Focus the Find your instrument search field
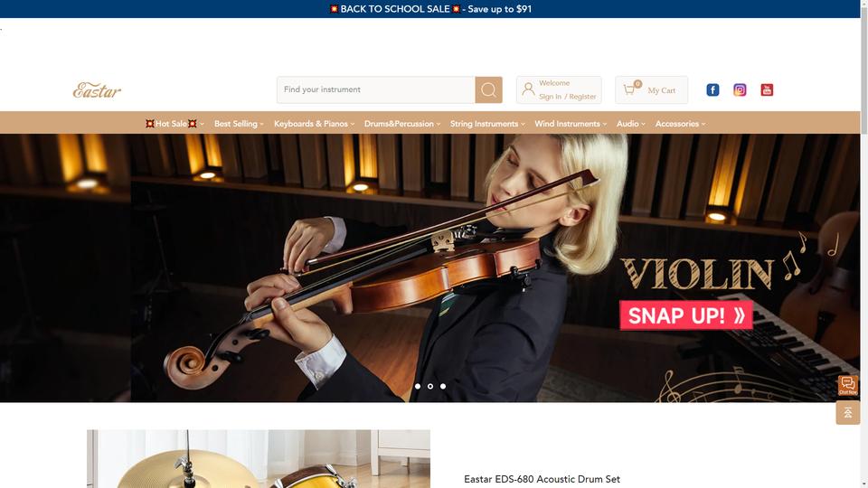Viewport: 868px width, 488px height. pos(376,89)
